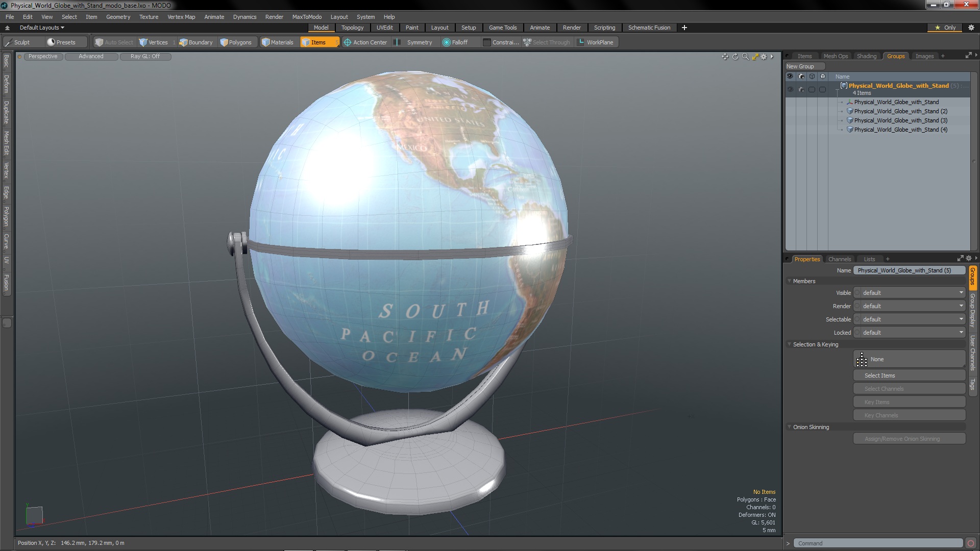Open the Default Layouts dropdown

click(42, 28)
